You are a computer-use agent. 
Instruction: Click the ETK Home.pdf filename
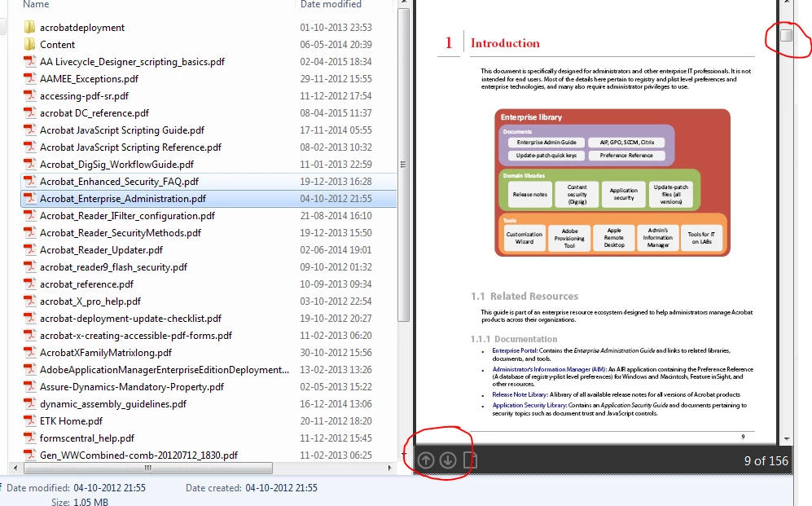coord(71,421)
